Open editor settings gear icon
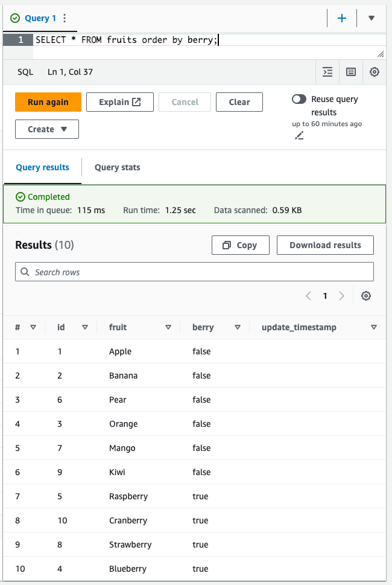The height and width of the screenshot is (585, 392). (x=375, y=72)
